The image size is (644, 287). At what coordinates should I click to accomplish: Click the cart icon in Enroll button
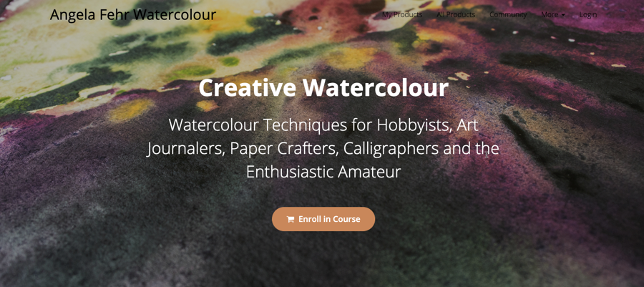tap(291, 219)
